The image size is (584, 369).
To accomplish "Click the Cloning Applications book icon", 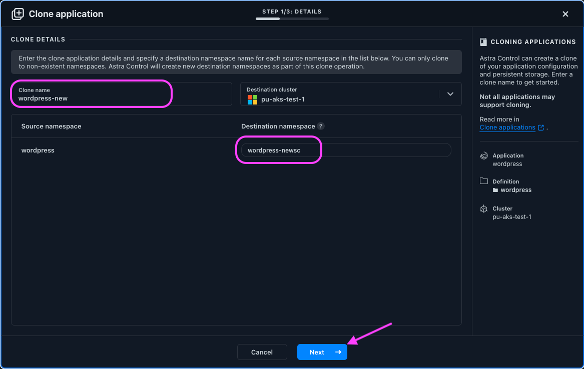I will (483, 42).
